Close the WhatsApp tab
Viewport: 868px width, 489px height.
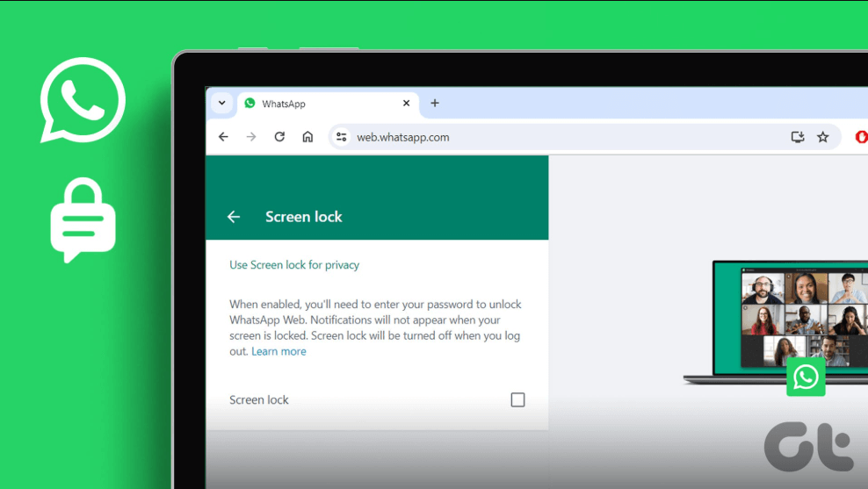click(406, 103)
